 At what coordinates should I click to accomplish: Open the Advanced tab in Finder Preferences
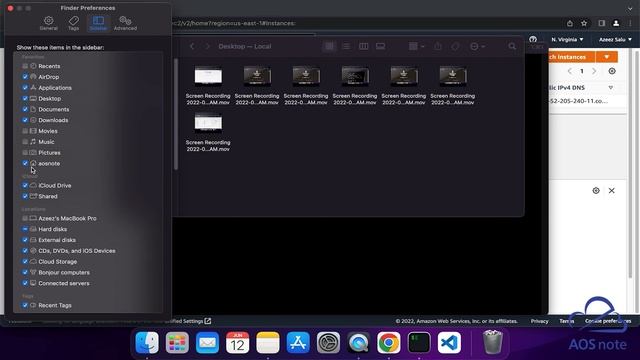125,23
